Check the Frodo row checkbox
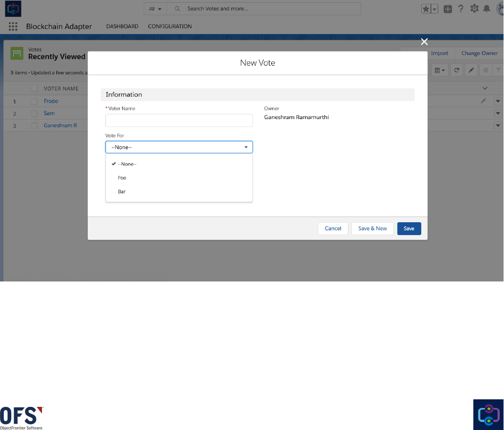Image resolution: width=504 pixels, height=430 pixels. 34,101
